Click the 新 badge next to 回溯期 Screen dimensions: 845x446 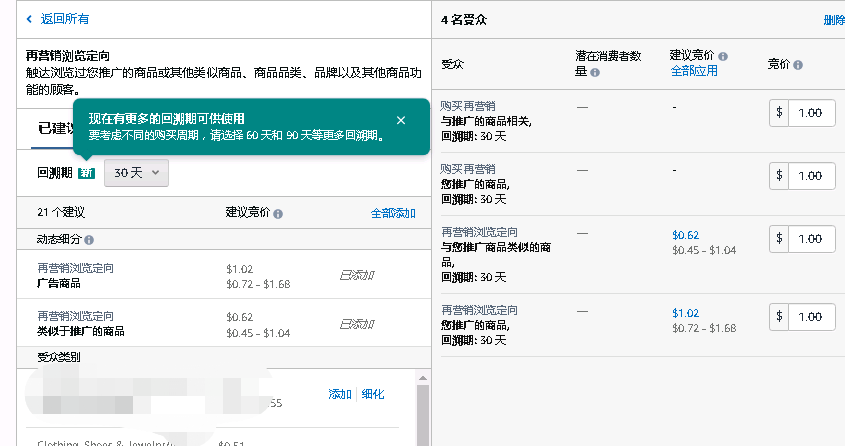pyautogui.click(x=86, y=173)
